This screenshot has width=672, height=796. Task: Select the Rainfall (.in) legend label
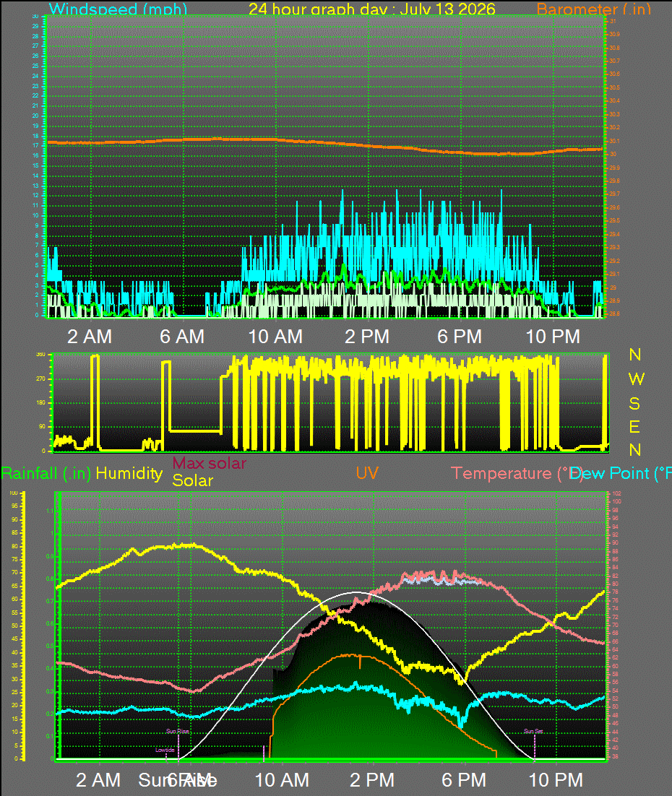(46, 474)
